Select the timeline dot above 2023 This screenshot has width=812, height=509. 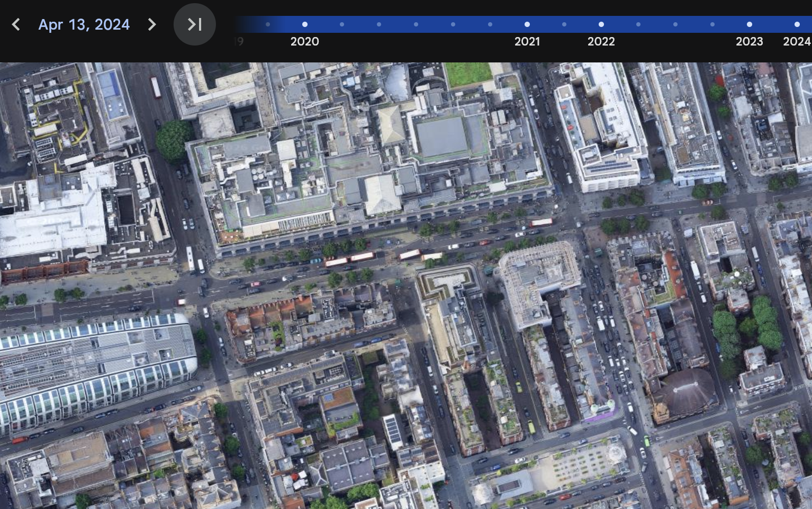[x=750, y=24]
